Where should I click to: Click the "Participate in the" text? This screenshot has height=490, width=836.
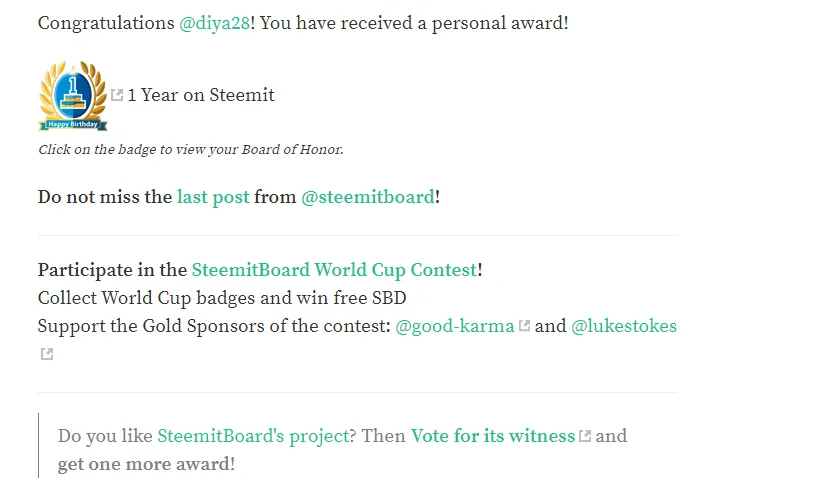[112, 270]
